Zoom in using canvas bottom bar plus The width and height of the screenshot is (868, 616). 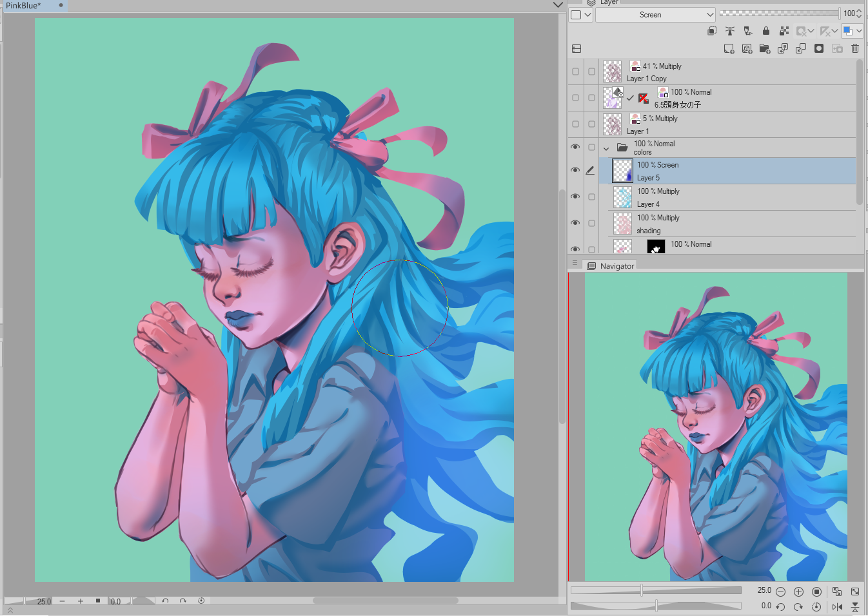click(x=81, y=601)
